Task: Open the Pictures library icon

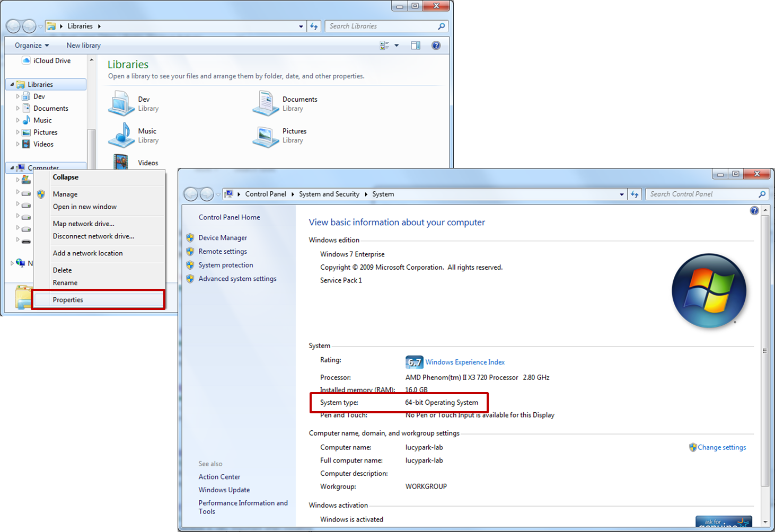Action: [x=266, y=136]
